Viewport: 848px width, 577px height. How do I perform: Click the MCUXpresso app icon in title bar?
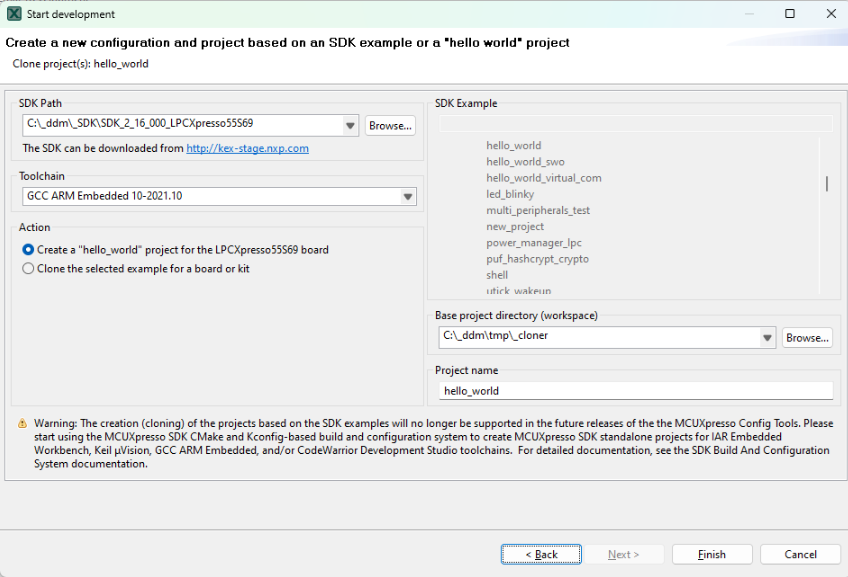coord(15,14)
